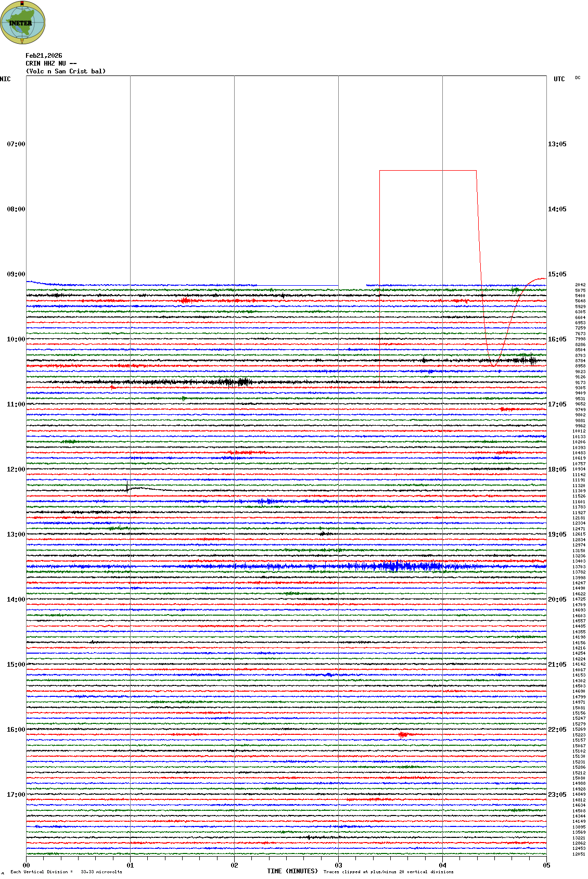Select the 09:00 local time marker

[x=16, y=274]
